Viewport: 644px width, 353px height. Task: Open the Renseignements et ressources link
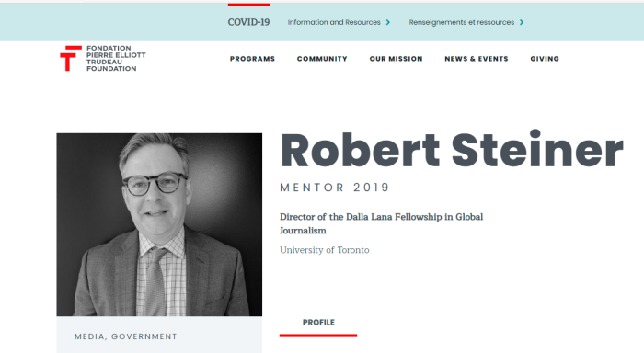click(461, 22)
